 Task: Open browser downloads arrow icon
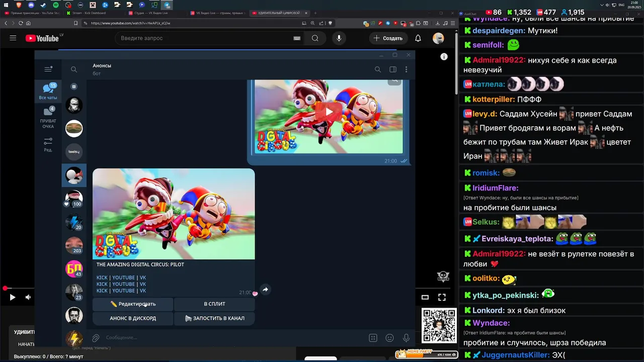(438, 23)
